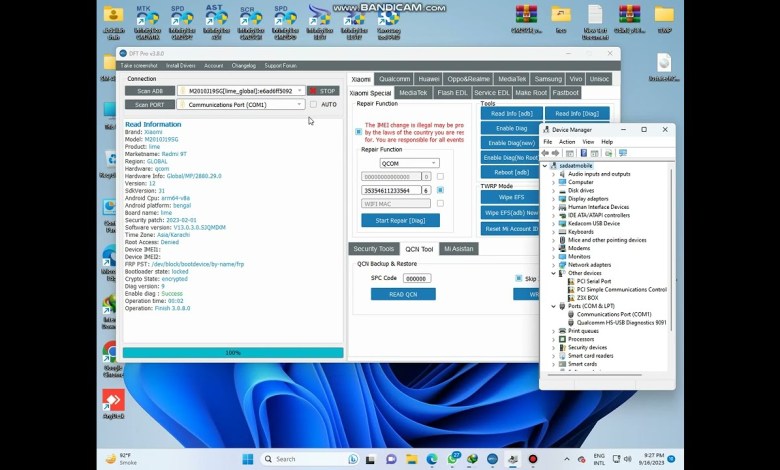
Task: Expand Network adapters node
Action: click(553, 265)
